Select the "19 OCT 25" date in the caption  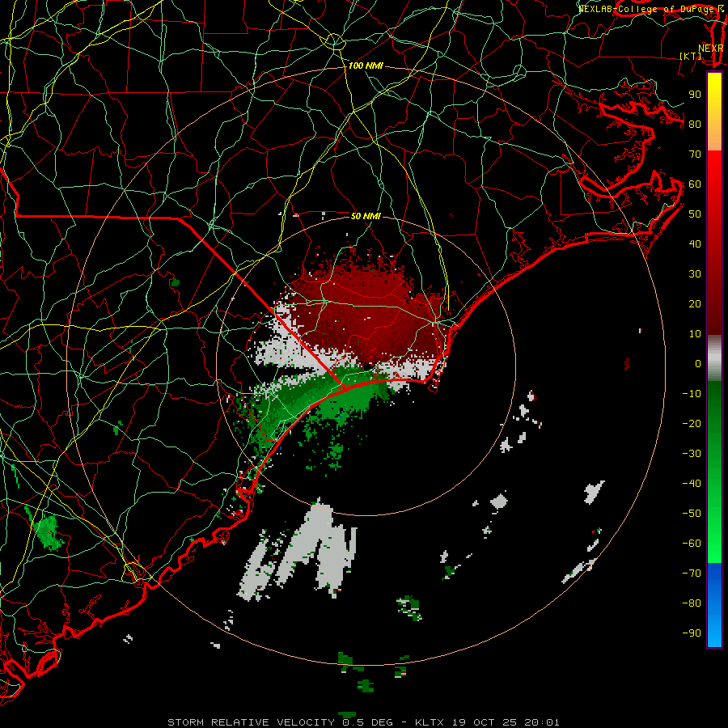(485, 722)
